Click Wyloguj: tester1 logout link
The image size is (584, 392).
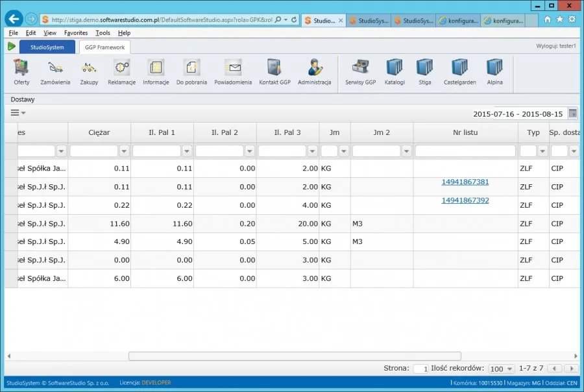(x=555, y=46)
